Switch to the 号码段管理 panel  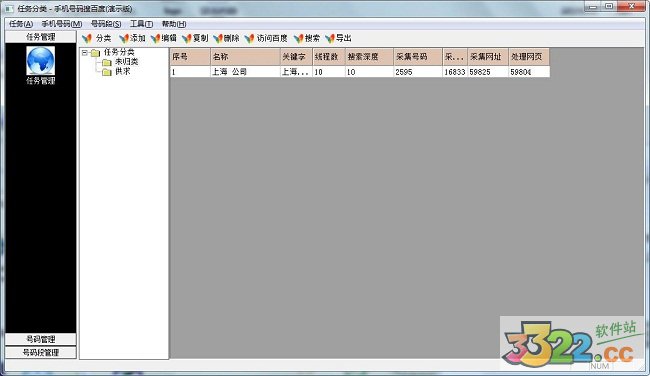[41, 353]
